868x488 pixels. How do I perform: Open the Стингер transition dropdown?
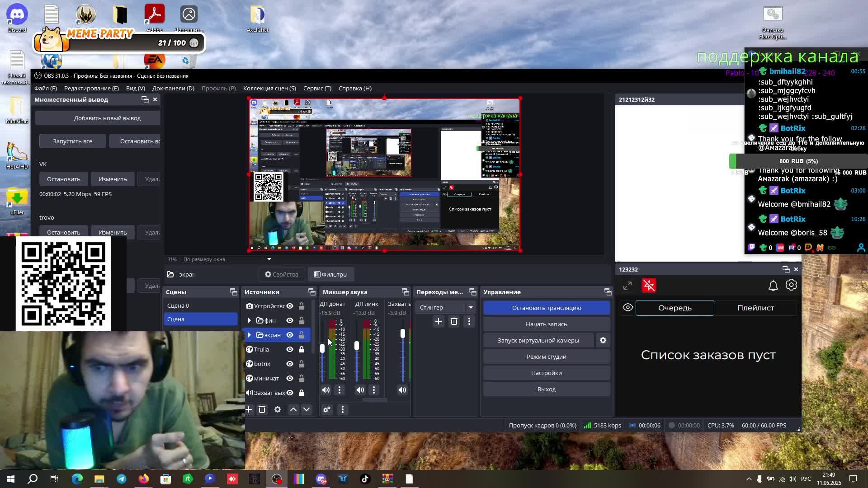click(x=471, y=307)
